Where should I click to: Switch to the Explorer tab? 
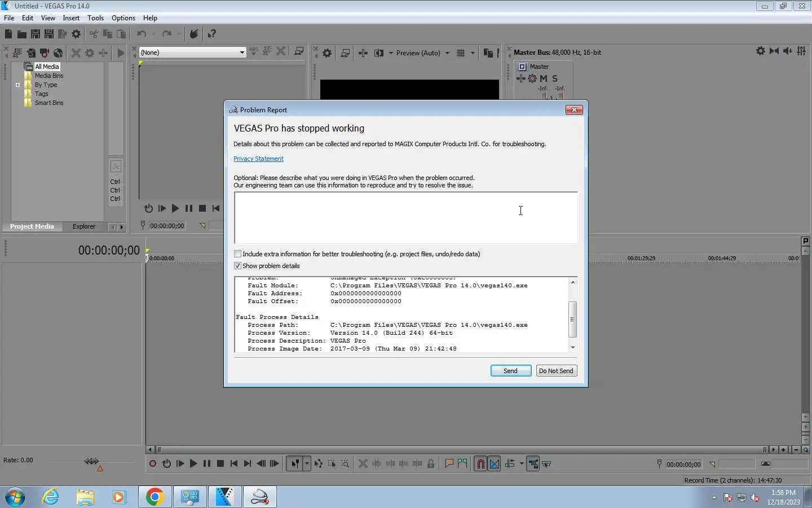[84, 226]
